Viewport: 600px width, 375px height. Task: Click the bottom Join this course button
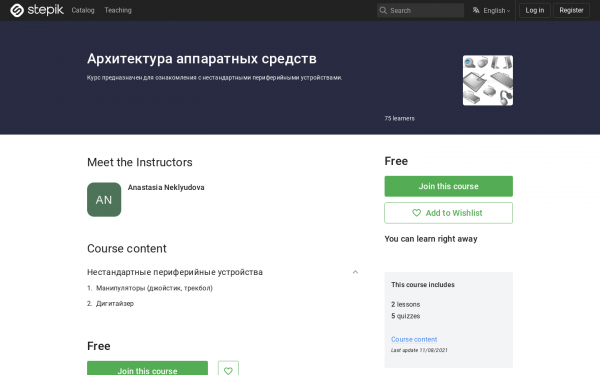click(147, 368)
